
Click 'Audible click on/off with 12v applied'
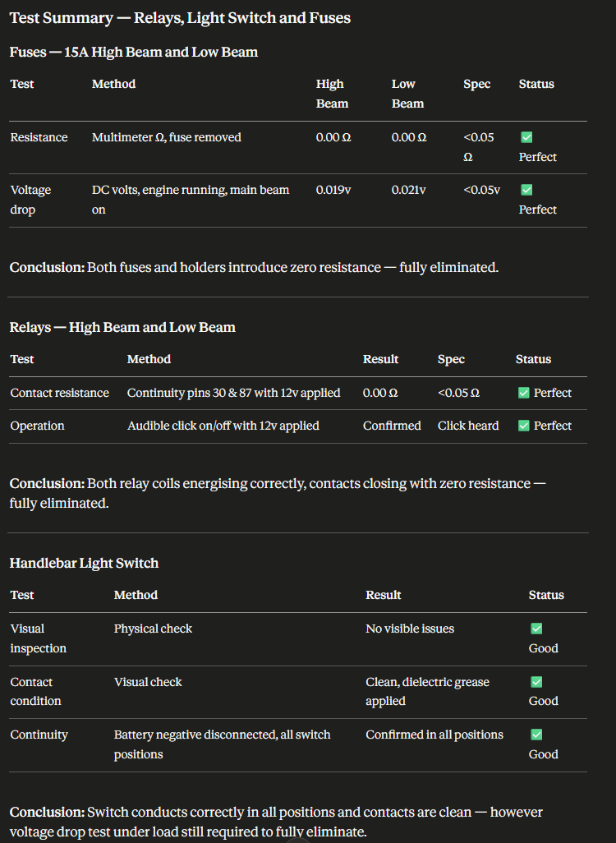tap(223, 426)
